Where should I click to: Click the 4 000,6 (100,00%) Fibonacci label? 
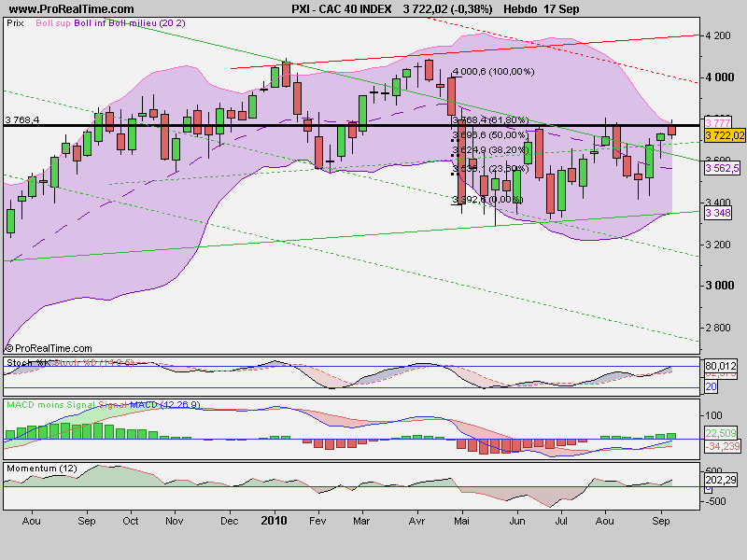(x=493, y=72)
